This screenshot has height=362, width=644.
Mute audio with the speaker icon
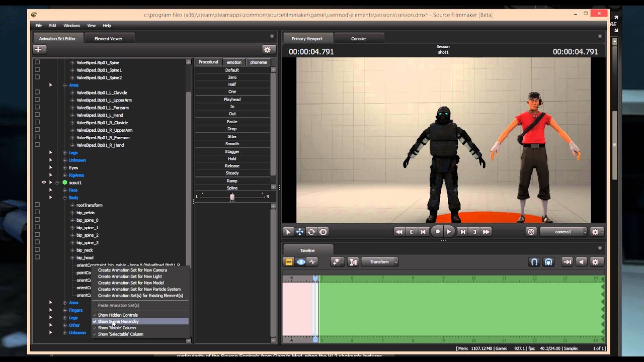click(x=582, y=262)
